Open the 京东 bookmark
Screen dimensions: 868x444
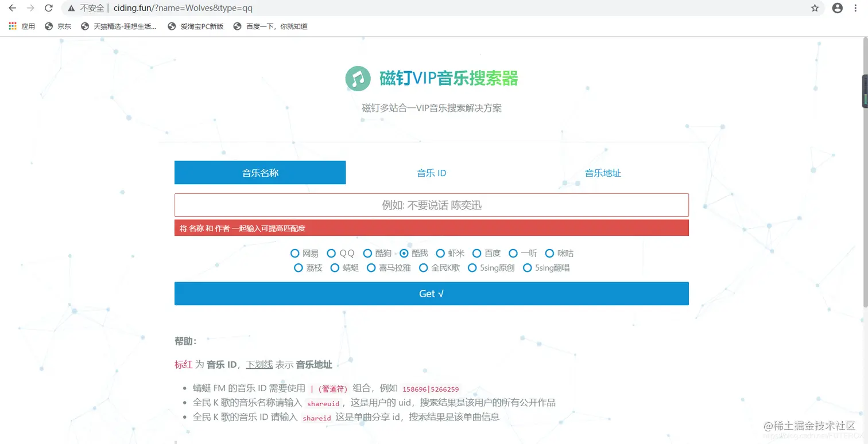tap(58, 26)
